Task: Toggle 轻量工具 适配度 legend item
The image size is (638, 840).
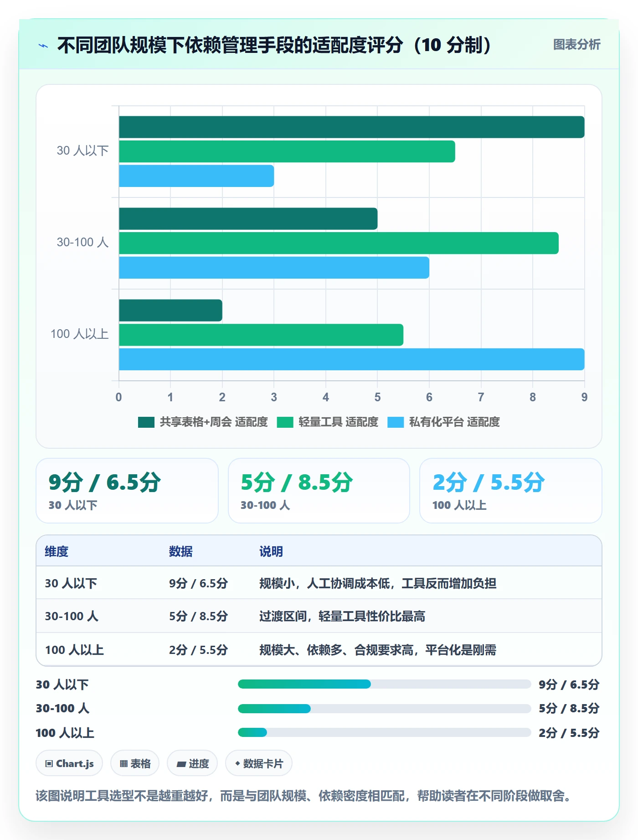Action: [x=328, y=422]
